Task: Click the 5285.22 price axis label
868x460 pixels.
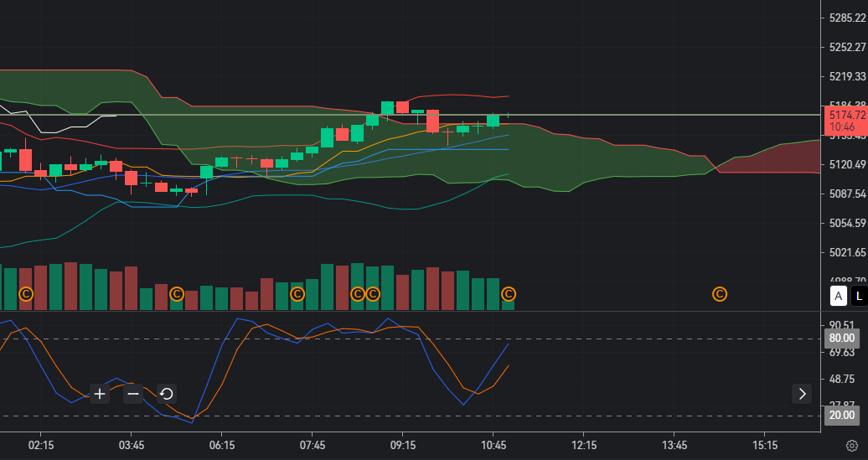Action: point(846,18)
